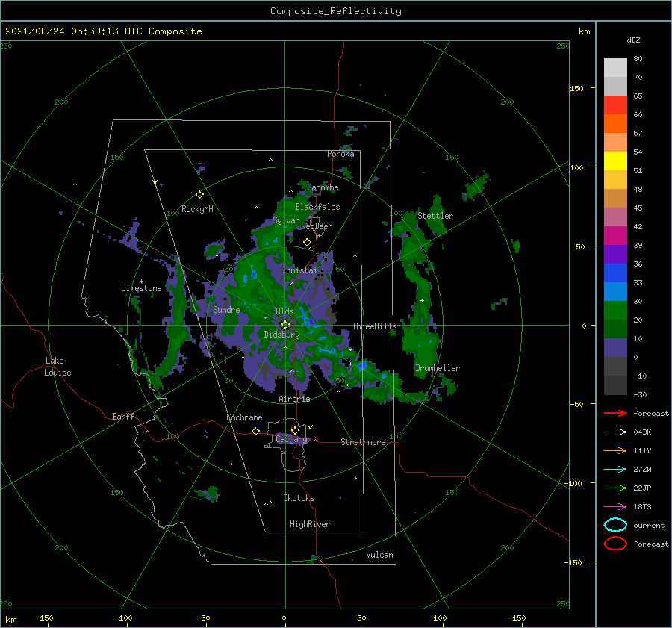Click the Sylvan label
672x628 pixels.
click(x=286, y=220)
